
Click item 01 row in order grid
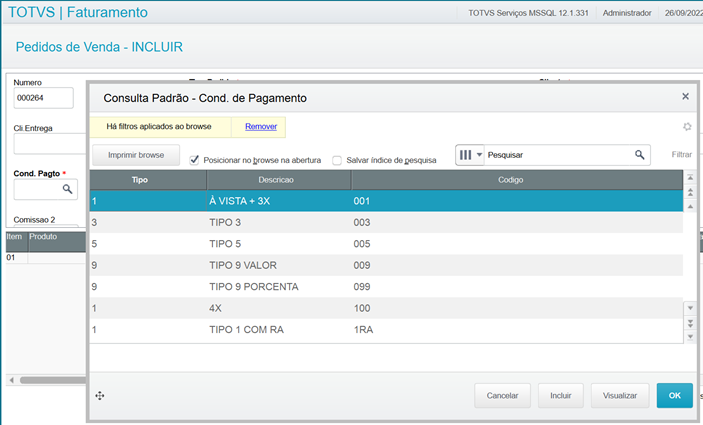point(46,257)
